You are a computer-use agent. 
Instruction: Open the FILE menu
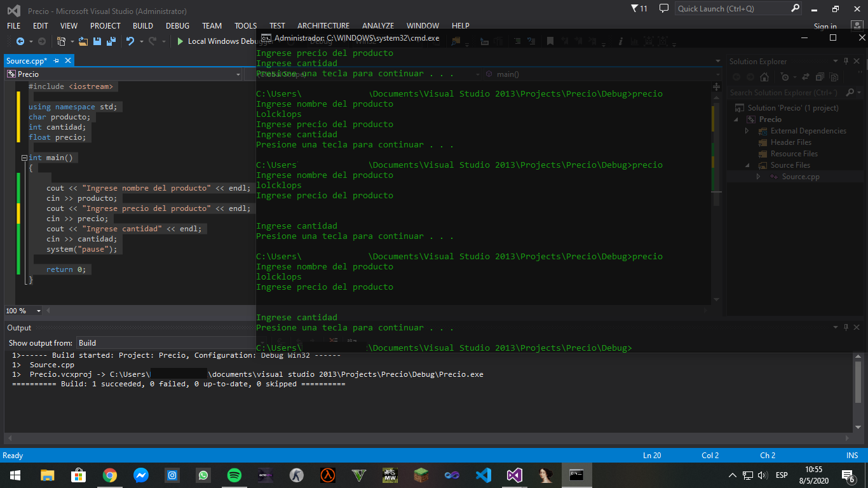(x=14, y=26)
